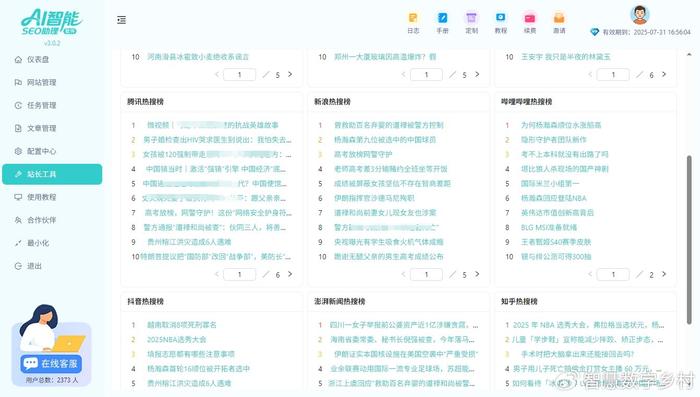This screenshot has width=700, height=397.
Task: Open the 定制 customization icon
Action: [471, 23]
